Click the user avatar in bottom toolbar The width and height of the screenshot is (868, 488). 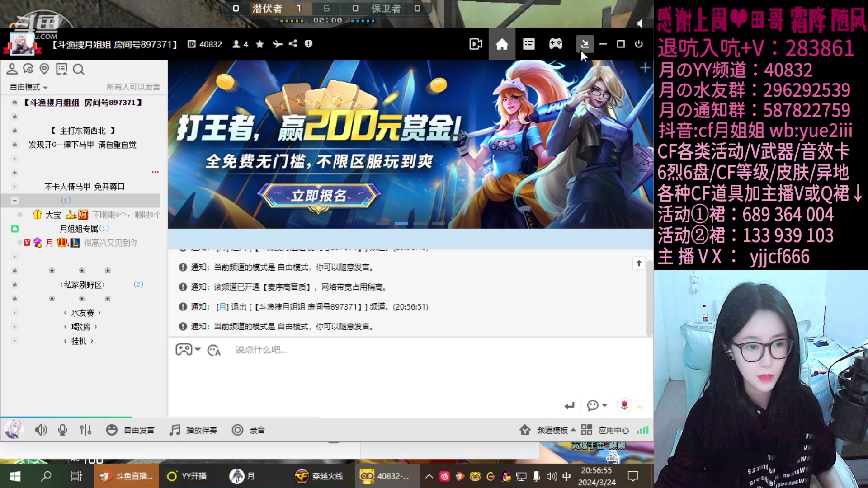point(14,429)
